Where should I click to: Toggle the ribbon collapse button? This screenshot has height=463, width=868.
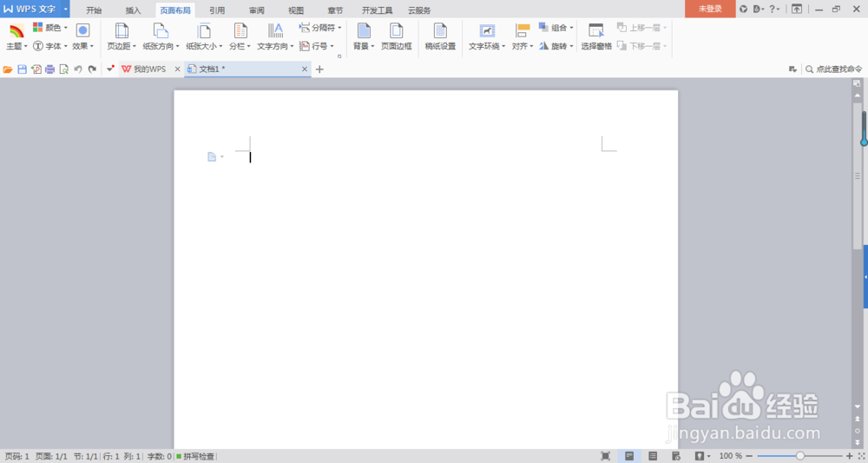797,9
